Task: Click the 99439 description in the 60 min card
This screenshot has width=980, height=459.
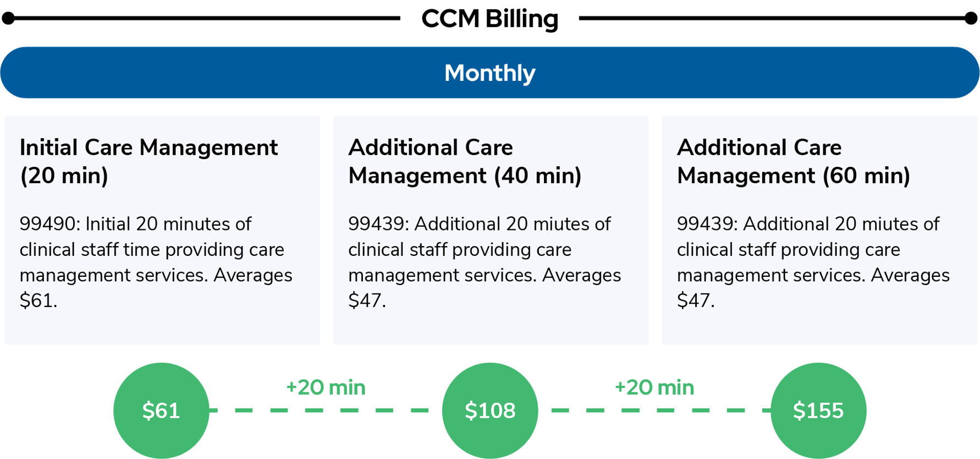Action: coord(813,249)
